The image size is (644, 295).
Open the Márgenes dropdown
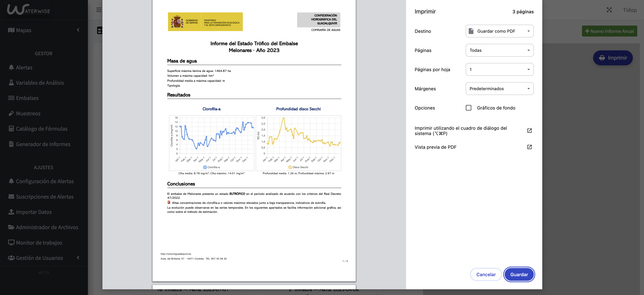[500, 89]
